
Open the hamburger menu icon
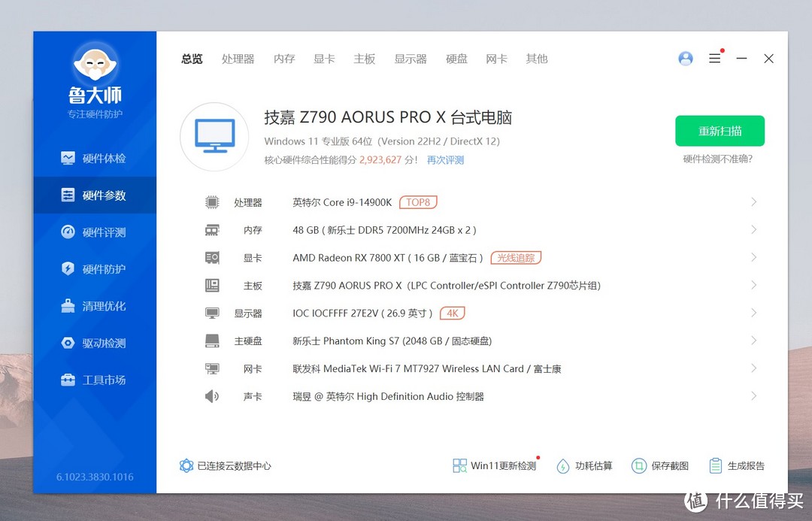(x=715, y=59)
